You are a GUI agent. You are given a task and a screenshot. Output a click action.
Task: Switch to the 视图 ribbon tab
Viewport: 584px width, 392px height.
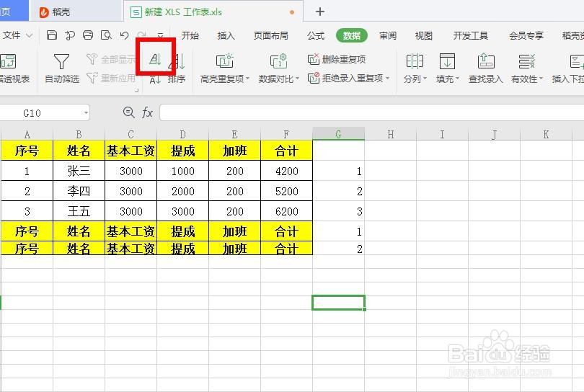point(424,35)
